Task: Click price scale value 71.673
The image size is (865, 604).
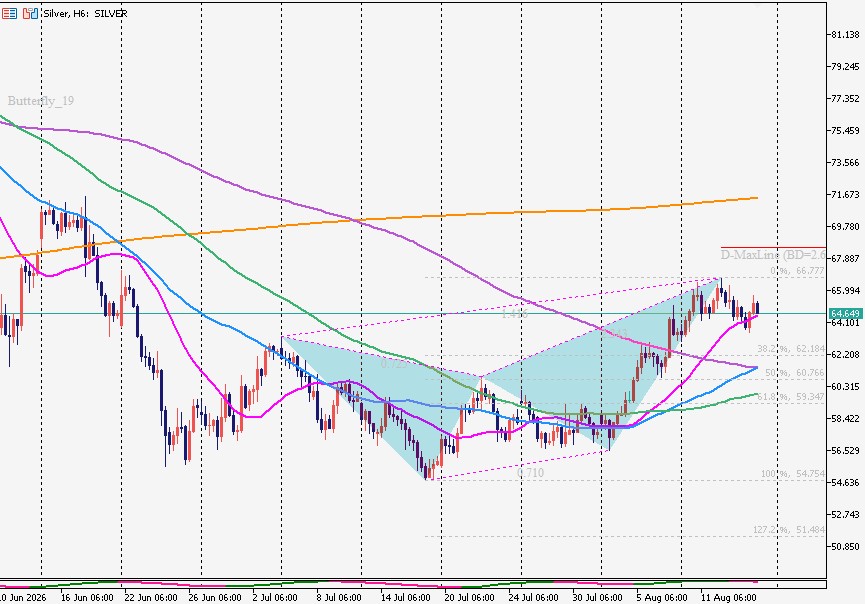Action: (x=845, y=195)
